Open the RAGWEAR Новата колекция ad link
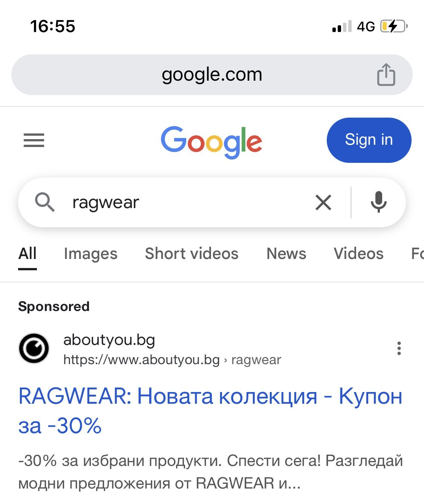 click(x=210, y=411)
